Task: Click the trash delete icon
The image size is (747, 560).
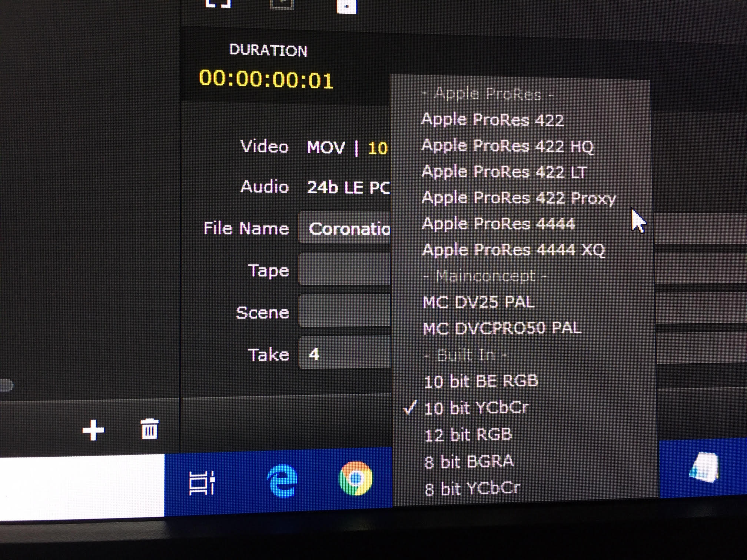Action: pyautogui.click(x=149, y=429)
